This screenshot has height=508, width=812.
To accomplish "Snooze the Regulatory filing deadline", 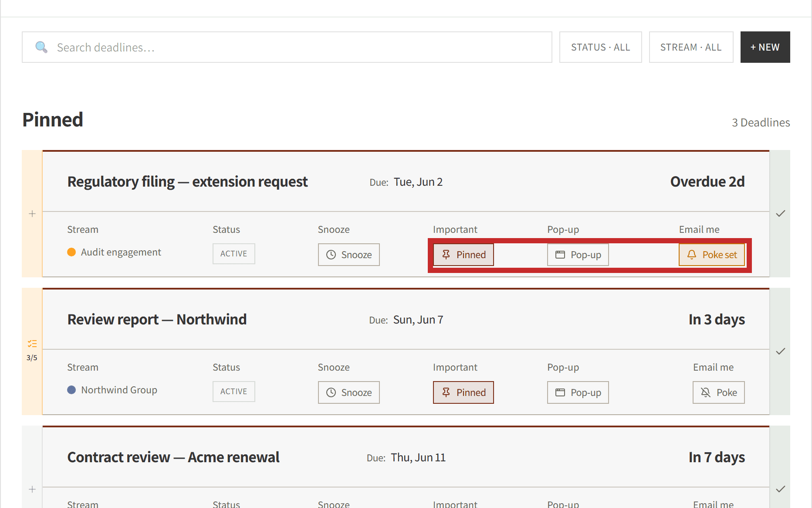I will [348, 255].
